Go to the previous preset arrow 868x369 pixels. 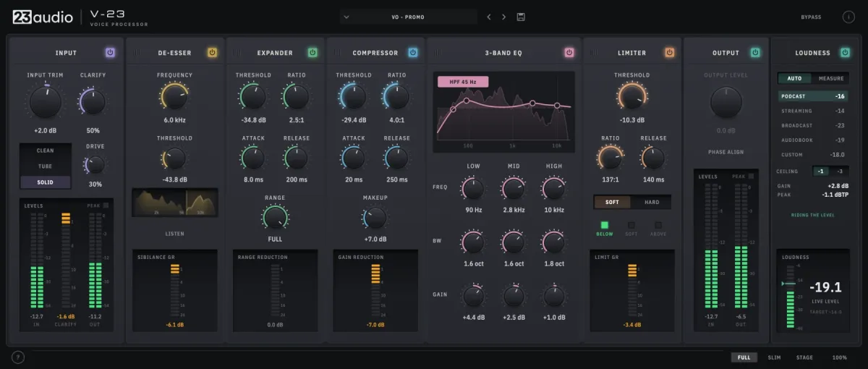tap(489, 17)
